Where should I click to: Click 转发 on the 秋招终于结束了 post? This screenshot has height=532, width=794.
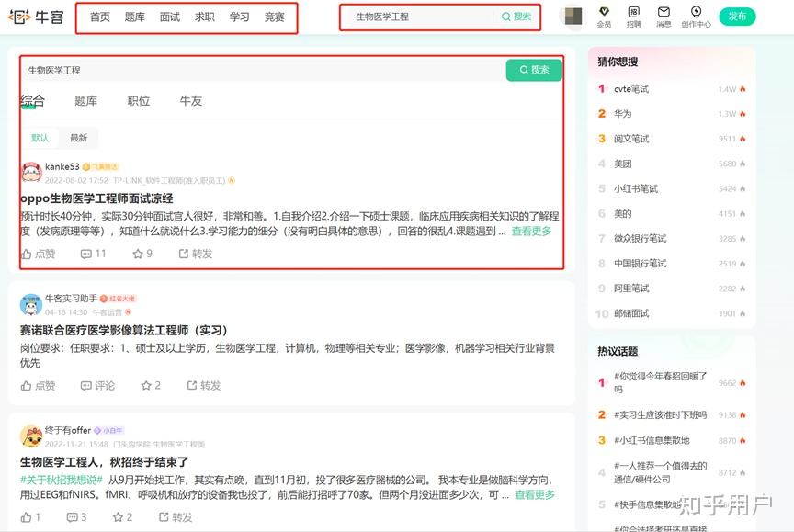pyautogui.click(x=176, y=517)
